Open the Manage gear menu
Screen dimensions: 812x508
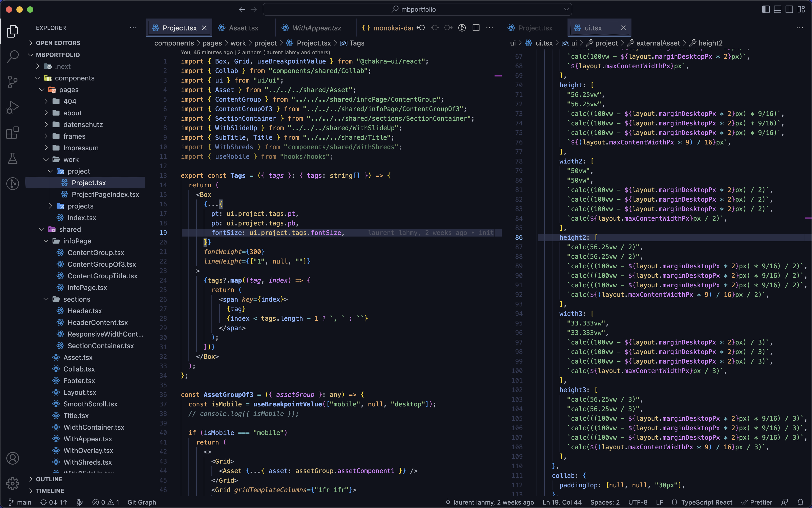(12, 483)
